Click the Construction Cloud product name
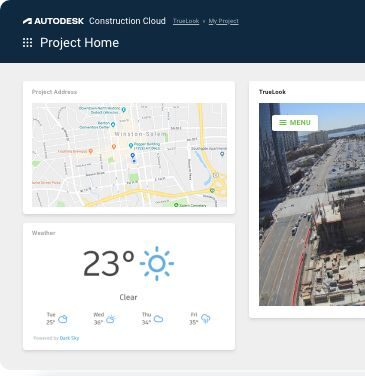 pos(127,21)
